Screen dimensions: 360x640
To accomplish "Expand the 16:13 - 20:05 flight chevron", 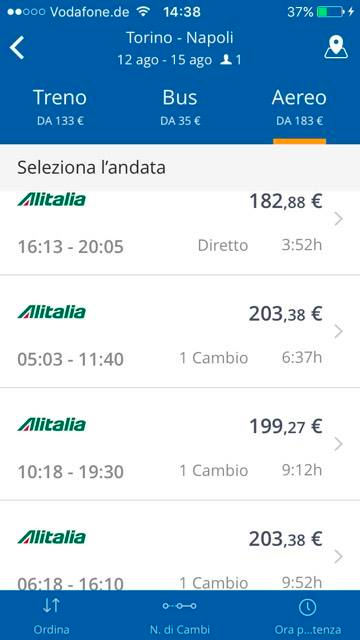I will pos(338,220).
